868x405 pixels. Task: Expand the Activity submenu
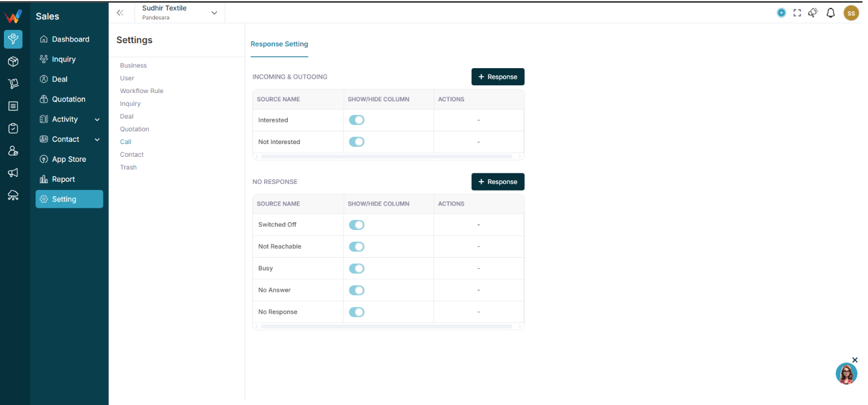[97, 120]
